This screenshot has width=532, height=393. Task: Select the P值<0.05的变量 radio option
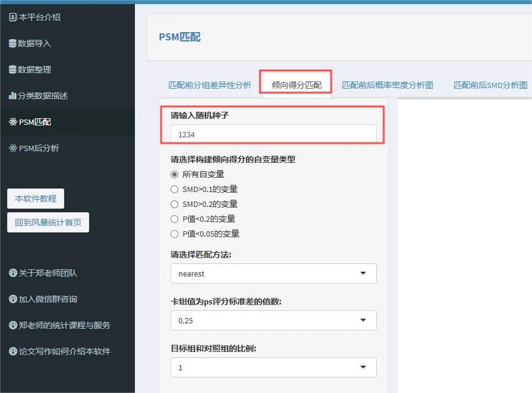(x=174, y=234)
